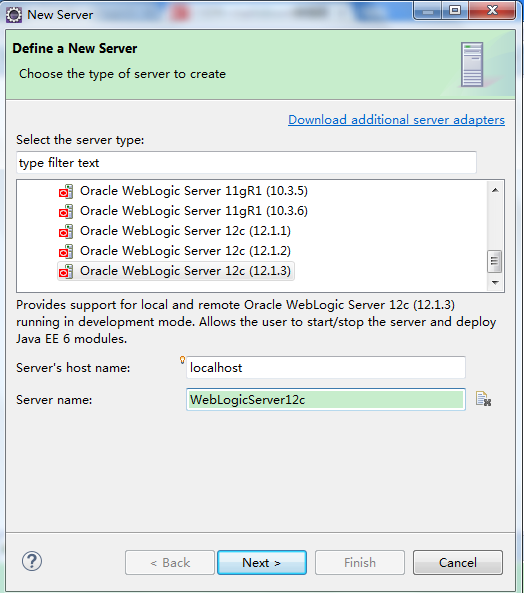Click the Eclipse icon in the title bar
Screen dimensions: 524x593
coord(14,15)
